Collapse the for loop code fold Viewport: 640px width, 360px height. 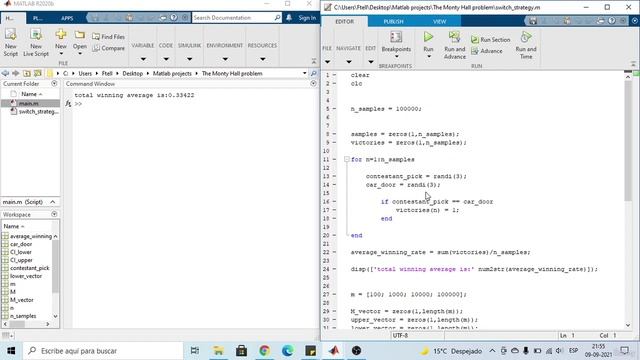[x=347, y=160]
